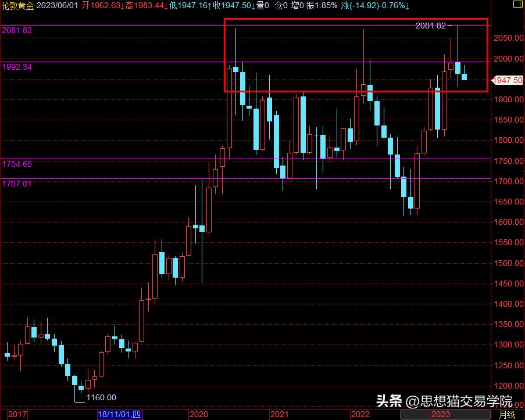Click the 2023/06/01 date readout

[57, 6]
